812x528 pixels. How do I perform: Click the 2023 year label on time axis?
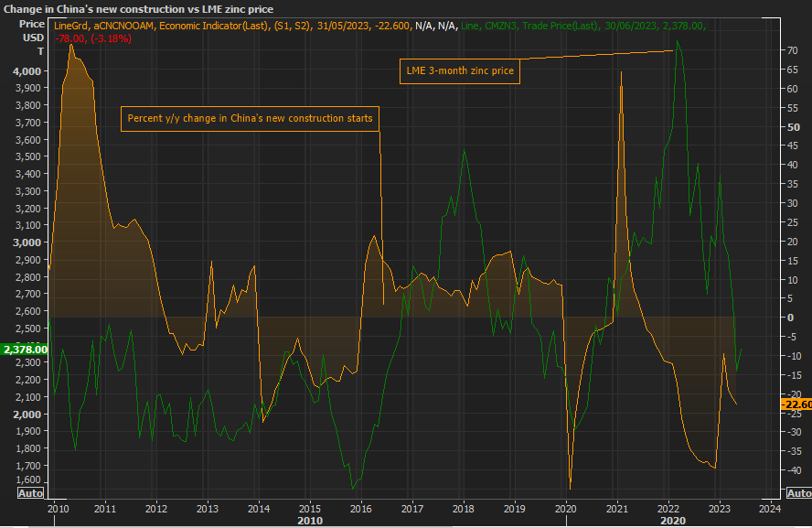pyautogui.click(x=719, y=508)
